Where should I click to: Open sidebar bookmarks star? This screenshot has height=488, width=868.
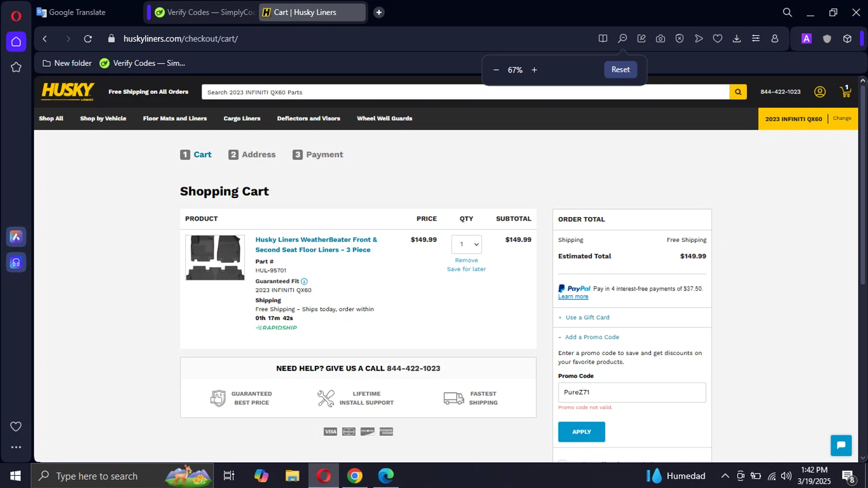[x=16, y=67]
